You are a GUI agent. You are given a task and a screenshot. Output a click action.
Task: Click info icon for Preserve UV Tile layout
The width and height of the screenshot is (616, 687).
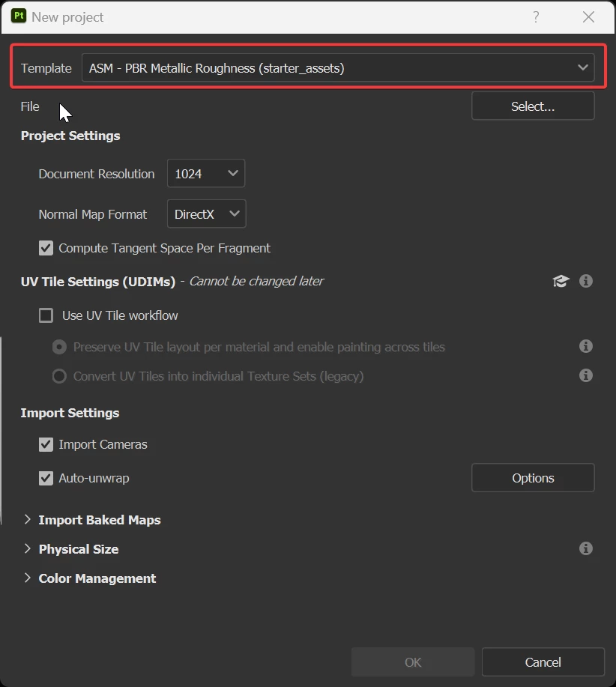click(x=586, y=346)
